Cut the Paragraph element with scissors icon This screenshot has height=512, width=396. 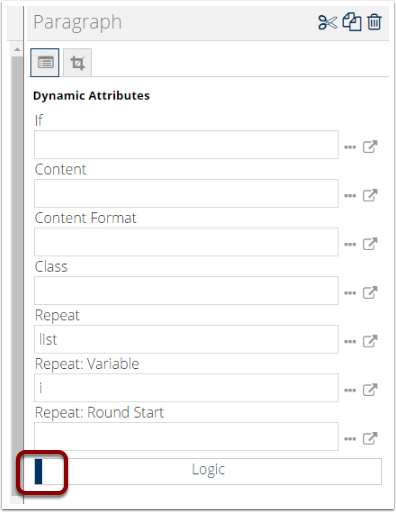tap(328, 22)
